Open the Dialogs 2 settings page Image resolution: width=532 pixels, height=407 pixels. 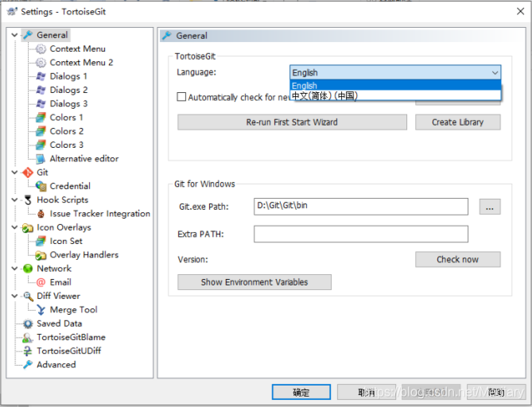point(68,90)
